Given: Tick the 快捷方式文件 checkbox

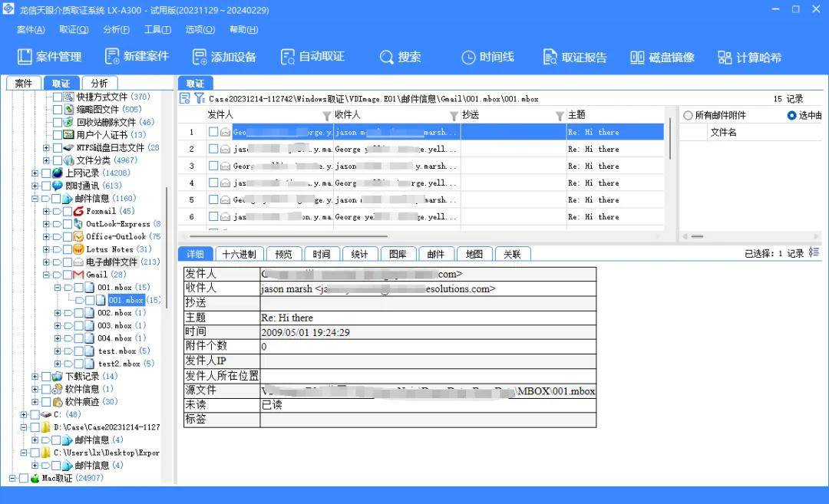Looking at the screenshot, I should [57, 97].
